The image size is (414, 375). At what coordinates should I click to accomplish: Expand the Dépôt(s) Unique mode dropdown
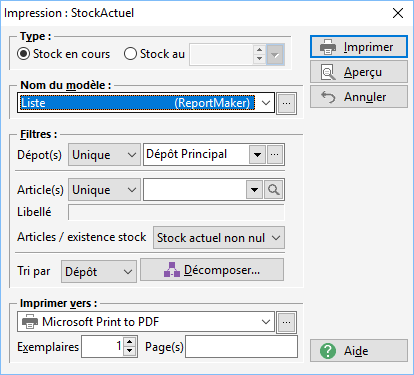104,155
